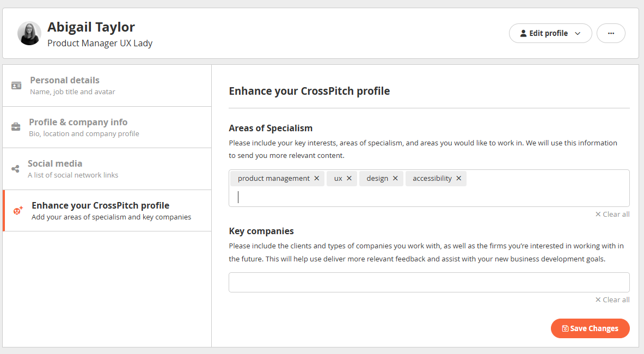Click the Abigail Taylor name heading

coord(91,27)
